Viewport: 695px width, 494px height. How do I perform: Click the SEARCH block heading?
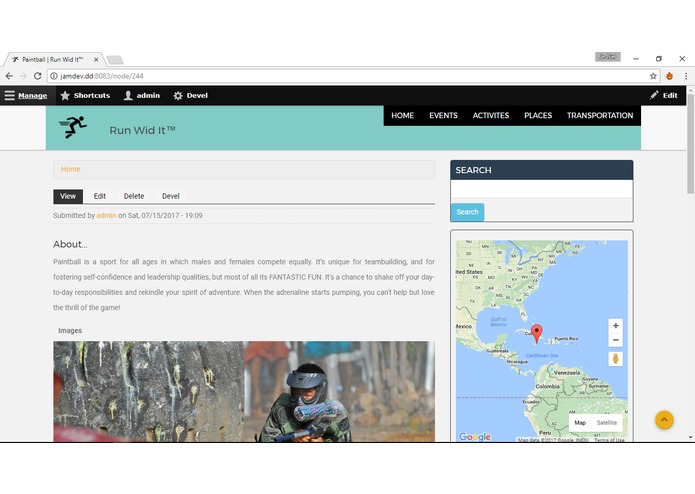click(x=473, y=171)
